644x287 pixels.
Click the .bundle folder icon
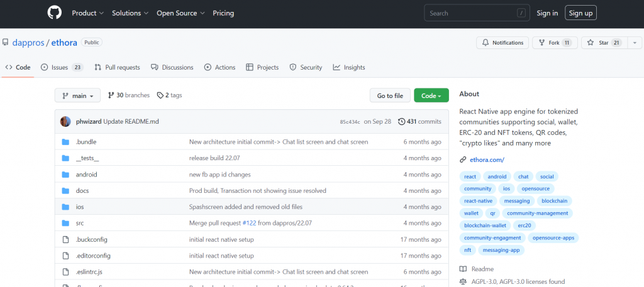(x=65, y=142)
